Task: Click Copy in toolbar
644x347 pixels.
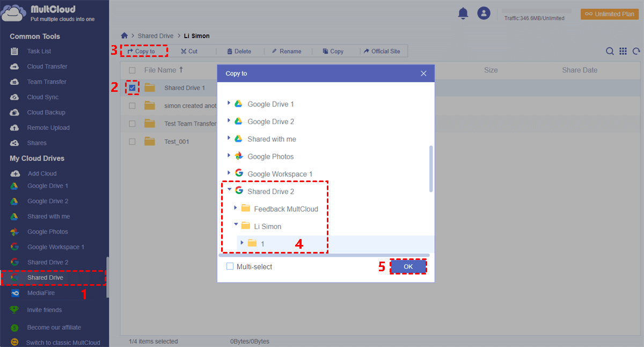Action: pyautogui.click(x=333, y=52)
